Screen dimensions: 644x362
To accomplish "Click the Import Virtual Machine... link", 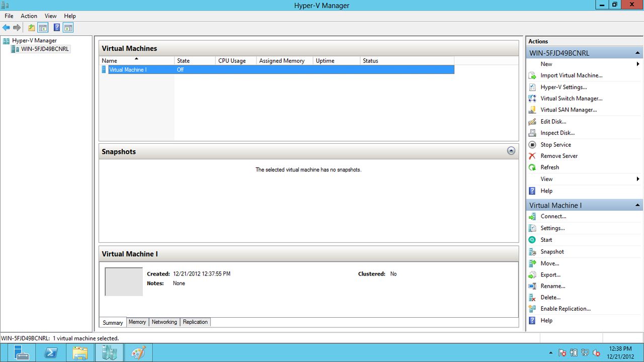I will coord(572,75).
